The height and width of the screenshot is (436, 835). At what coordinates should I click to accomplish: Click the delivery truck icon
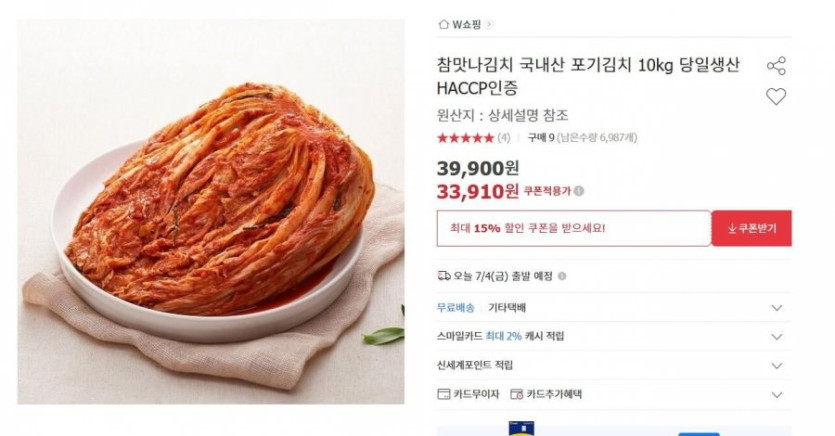[444, 276]
